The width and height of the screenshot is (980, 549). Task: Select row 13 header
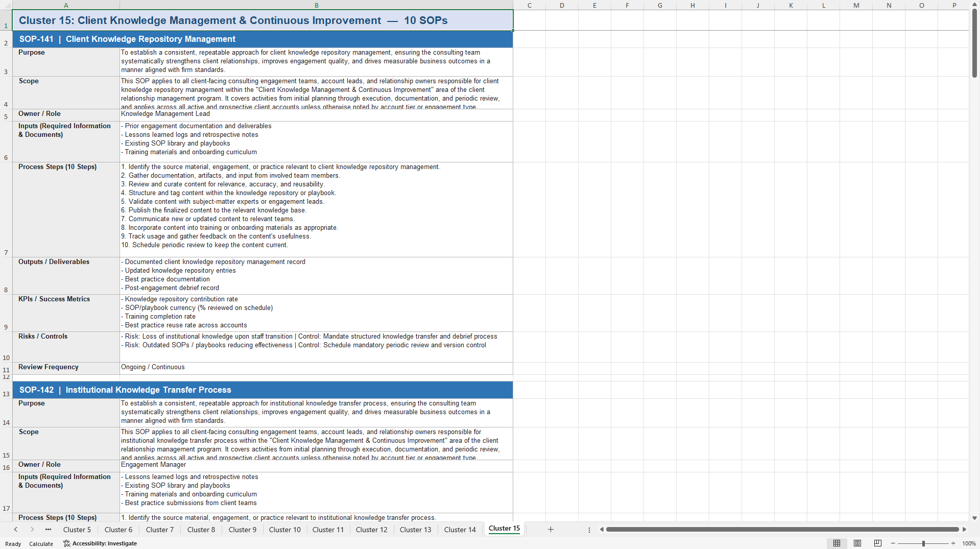6,390
